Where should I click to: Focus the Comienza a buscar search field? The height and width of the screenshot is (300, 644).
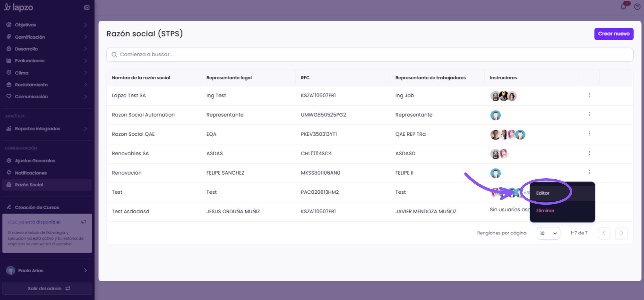click(370, 54)
